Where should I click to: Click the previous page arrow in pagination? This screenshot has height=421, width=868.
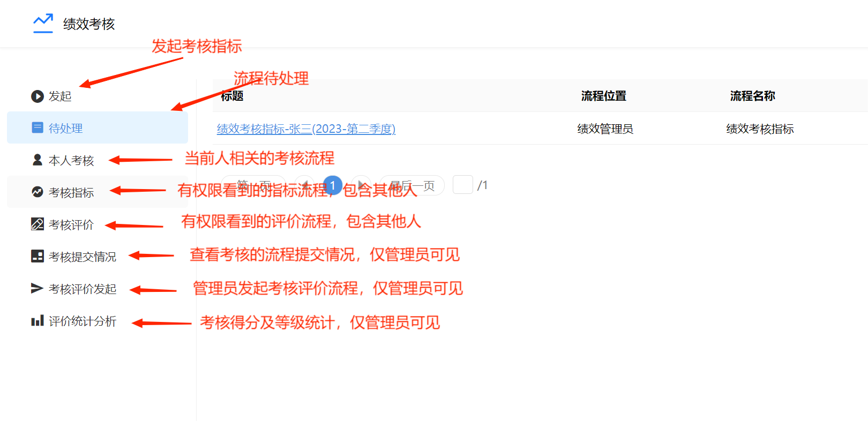pos(304,185)
